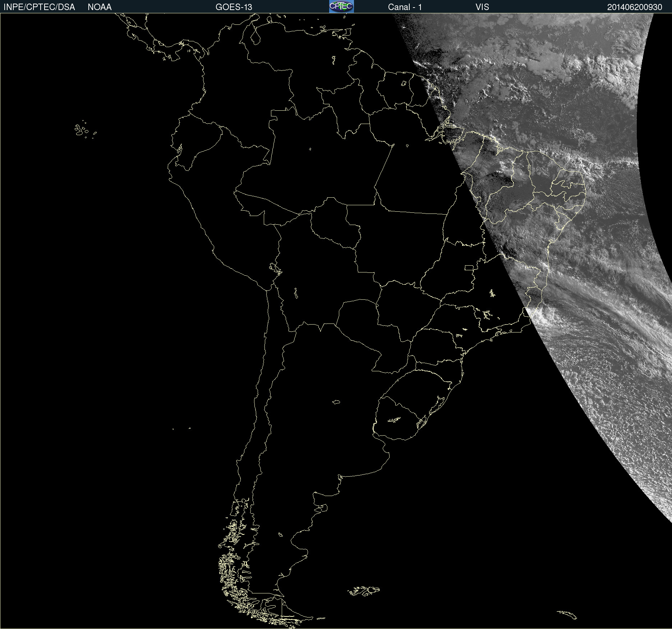Click the CPTEC logo in header
This screenshot has height=629, width=672.
341,6
